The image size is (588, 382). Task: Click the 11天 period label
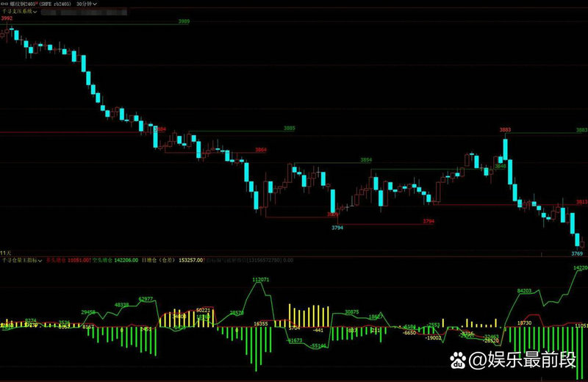click(x=5, y=252)
